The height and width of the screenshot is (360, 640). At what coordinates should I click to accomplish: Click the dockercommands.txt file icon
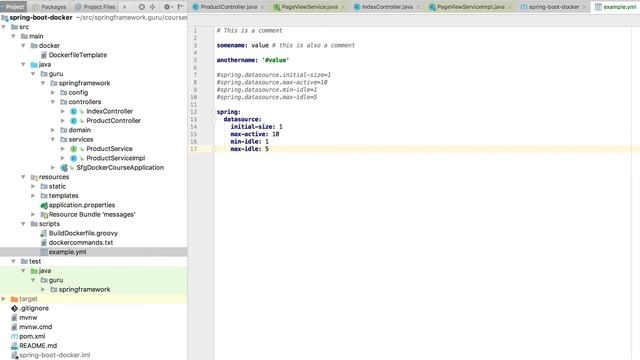click(x=44, y=242)
